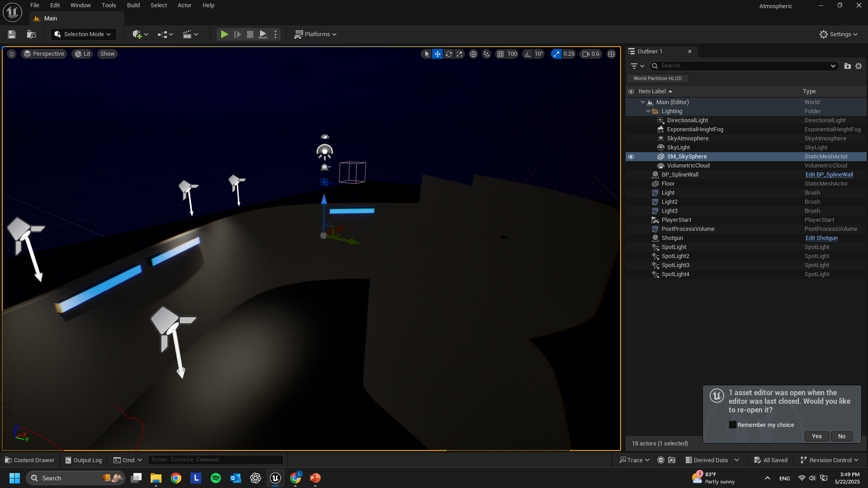Open the Outliner filter dropdown
Viewport: 868px width, 488px height.
tap(638, 66)
